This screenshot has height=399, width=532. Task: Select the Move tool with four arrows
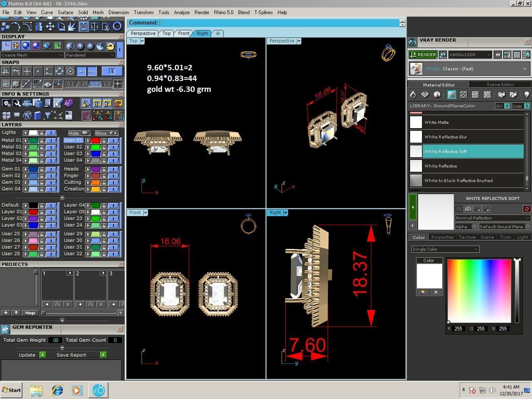(50, 27)
